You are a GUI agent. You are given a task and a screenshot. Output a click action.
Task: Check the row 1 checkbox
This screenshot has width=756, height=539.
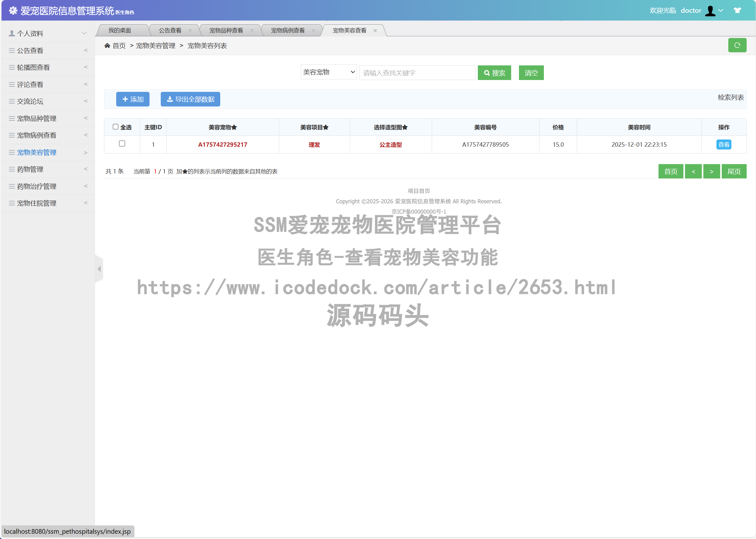(x=122, y=143)
